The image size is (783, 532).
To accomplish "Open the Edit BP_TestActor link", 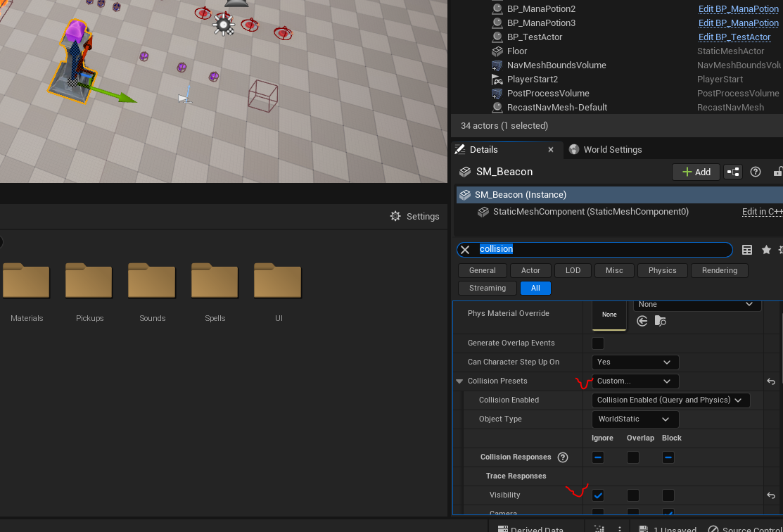I will [x=734, y=37].
